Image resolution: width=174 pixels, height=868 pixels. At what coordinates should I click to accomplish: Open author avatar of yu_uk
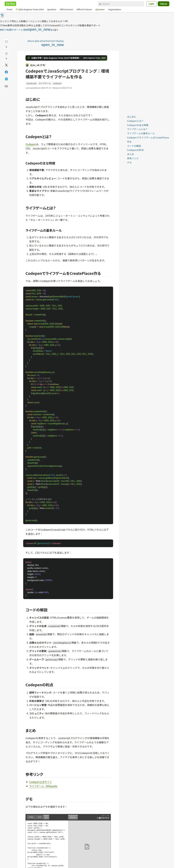click(27, 65)
